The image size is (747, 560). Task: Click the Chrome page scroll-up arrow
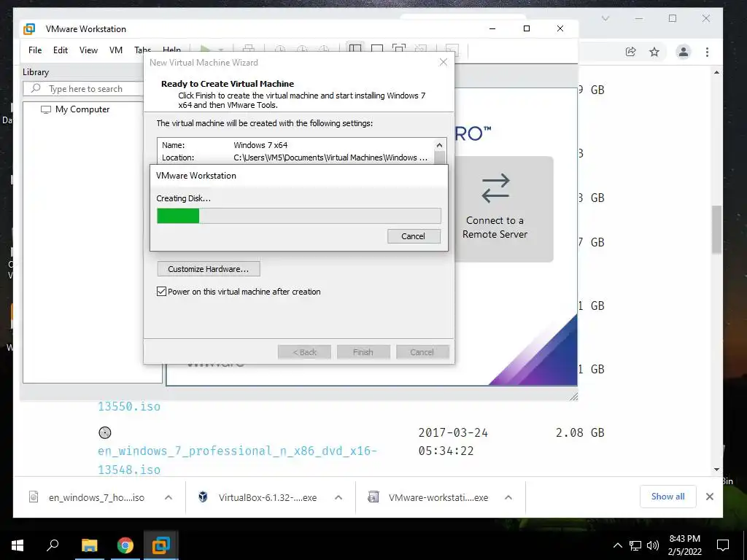(716, 72)
